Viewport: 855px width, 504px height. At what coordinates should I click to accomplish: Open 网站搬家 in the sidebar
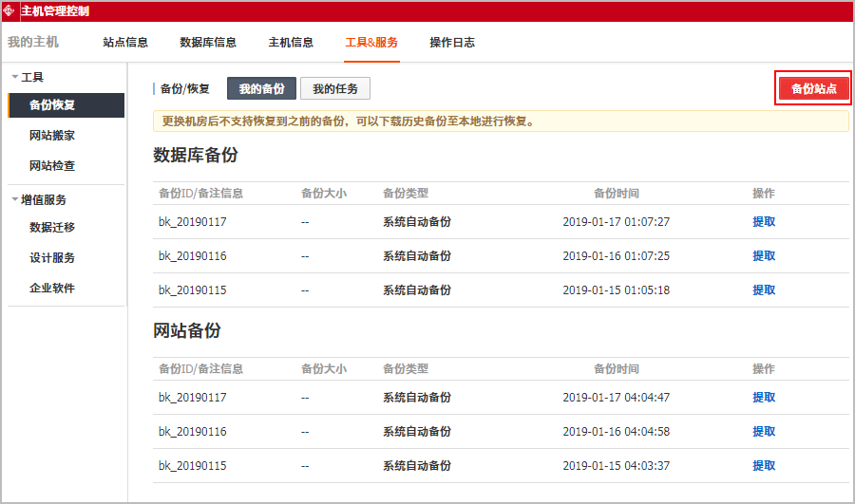52,135
